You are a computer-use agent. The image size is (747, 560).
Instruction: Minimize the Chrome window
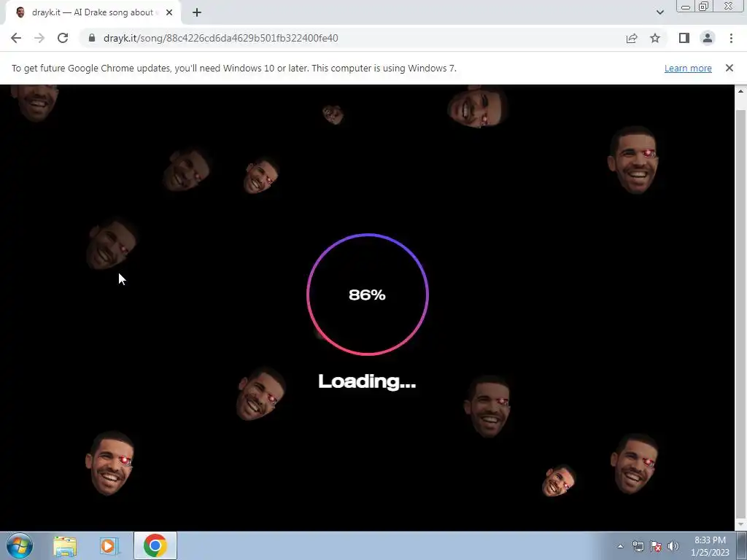(x=686, y=6)
